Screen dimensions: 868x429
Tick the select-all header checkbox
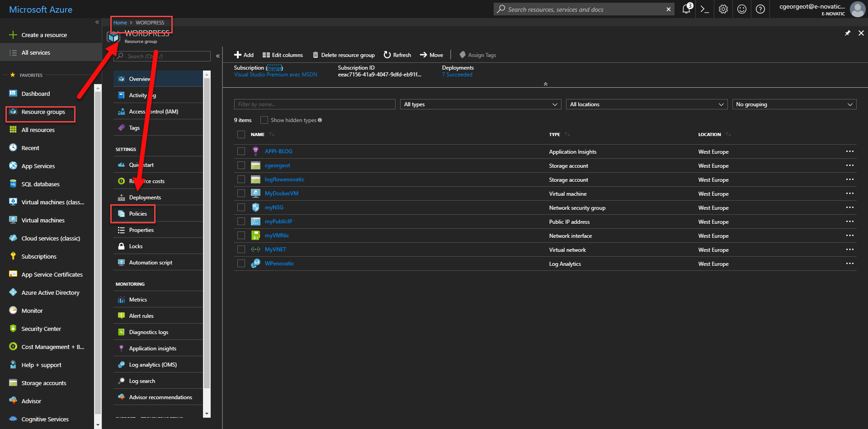[241, 134]
